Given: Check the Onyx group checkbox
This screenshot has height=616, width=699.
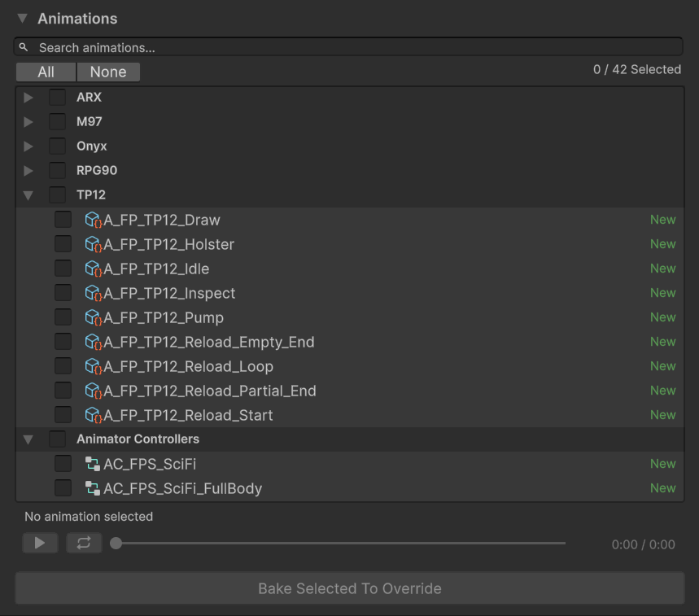Looking at the screenshot, I should click(57, 146).
